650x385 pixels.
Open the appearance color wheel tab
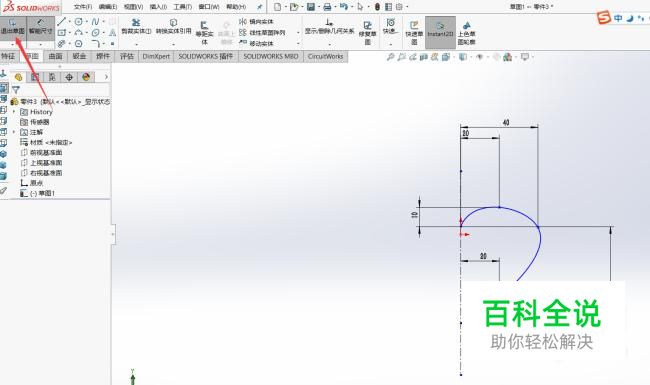click(86, 77)
